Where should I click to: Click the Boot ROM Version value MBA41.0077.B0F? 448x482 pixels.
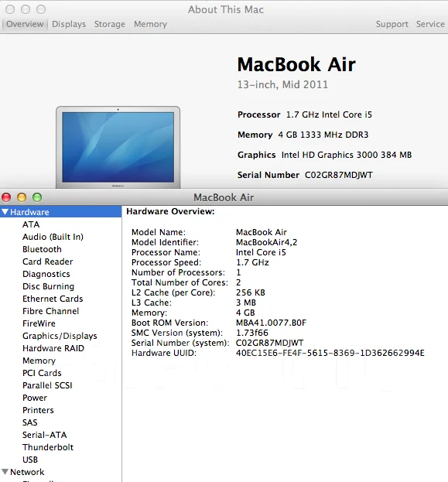271,323
